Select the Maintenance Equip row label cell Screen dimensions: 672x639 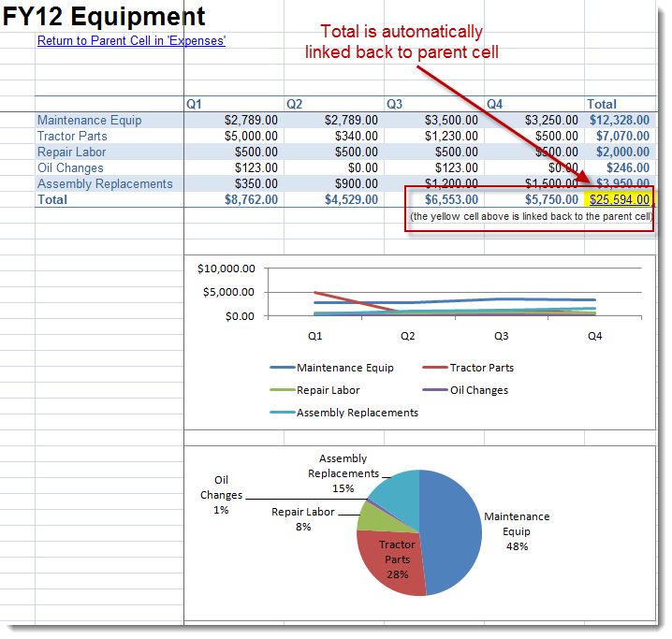(x=90, y=120)
